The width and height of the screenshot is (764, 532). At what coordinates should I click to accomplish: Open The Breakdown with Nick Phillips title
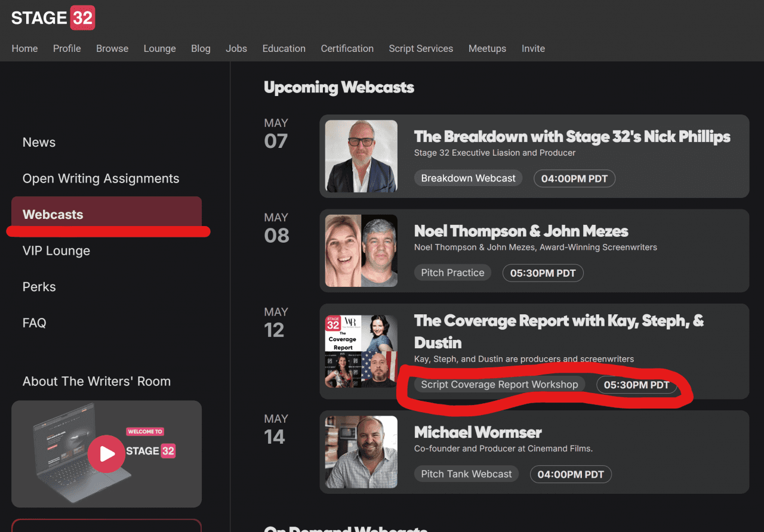pyautogui.click(x=572, y=137)
